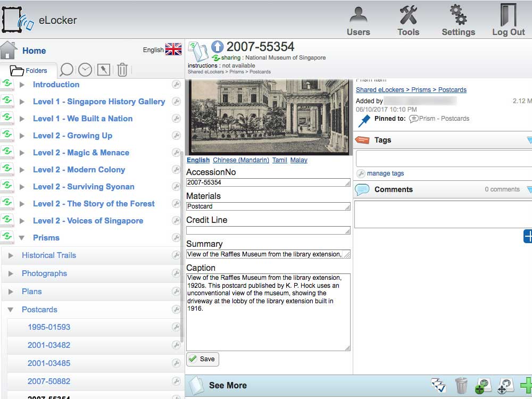Click the wrench icon for 2001-03482

[x=176, y=345]
